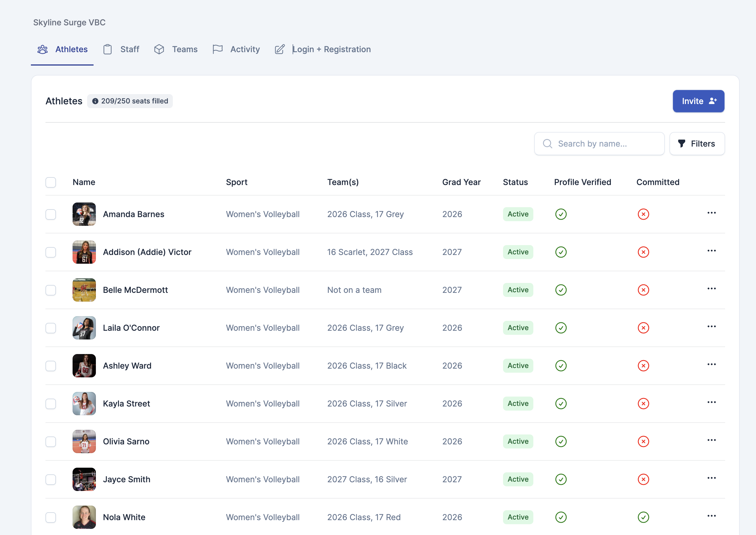
Task: Check the select-all athletes checkbox
Action: click(51, 182)
